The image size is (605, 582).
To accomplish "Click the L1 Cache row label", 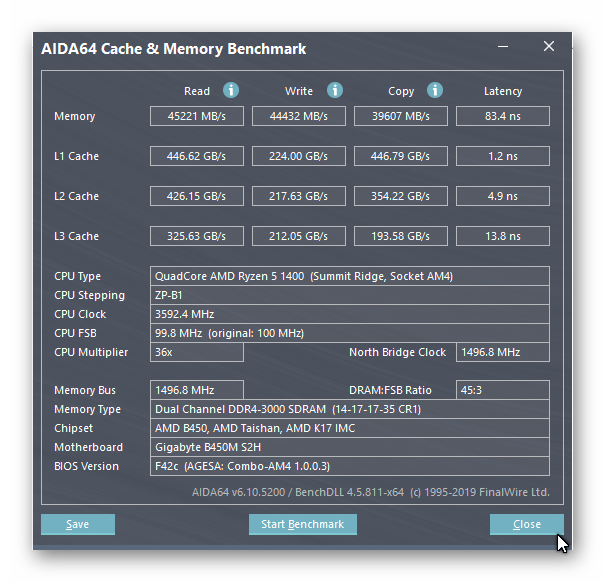I will [x=76, y=156].
